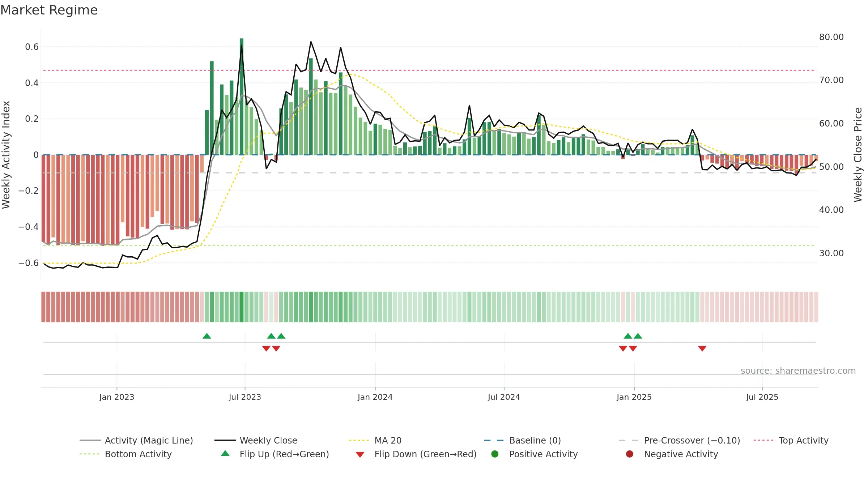868x488 pixels.
Task: Click the 50.00 price axis label
Action: [x=831, y=167]
